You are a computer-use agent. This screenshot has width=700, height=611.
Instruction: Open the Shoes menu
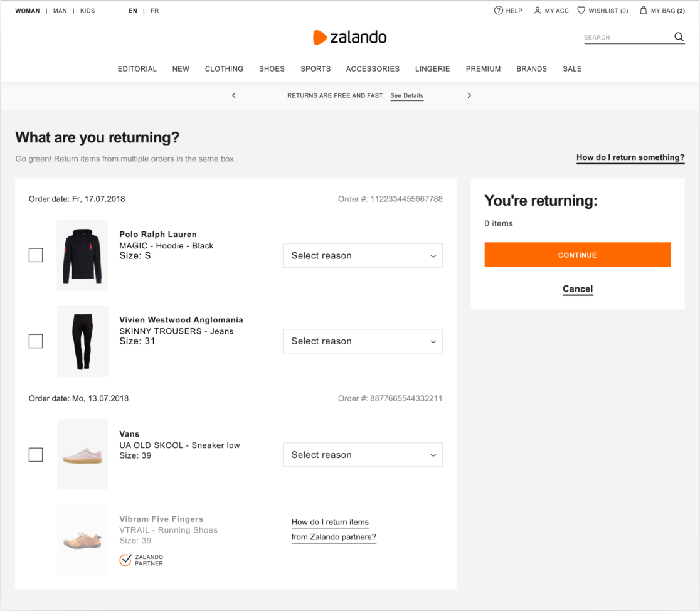(272, 69)
